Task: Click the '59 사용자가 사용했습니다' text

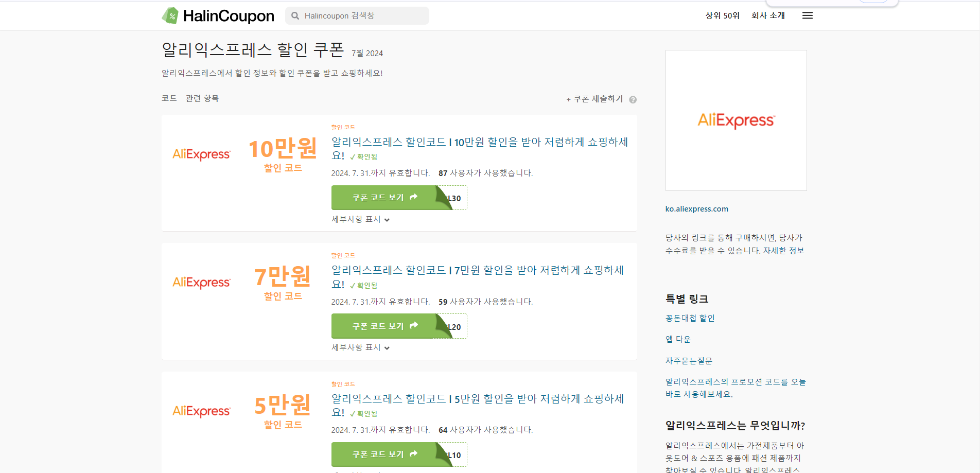Action: pos(485,302)
